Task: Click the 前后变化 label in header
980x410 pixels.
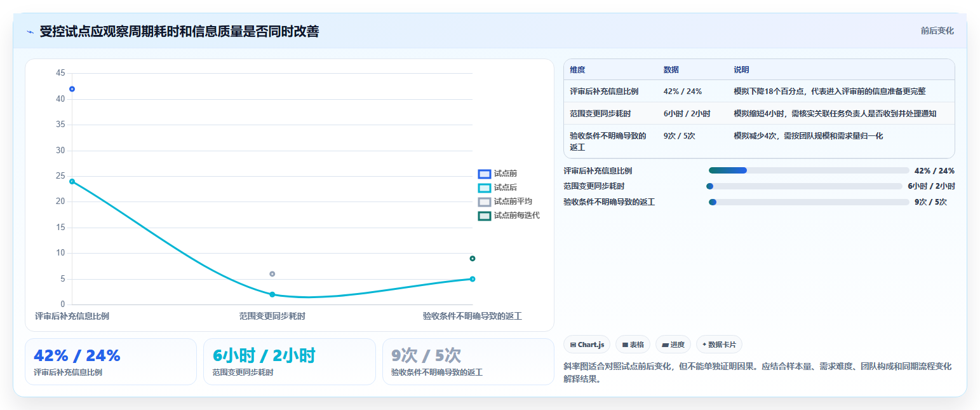Action: pyautogui.click(x=937, y=31)
